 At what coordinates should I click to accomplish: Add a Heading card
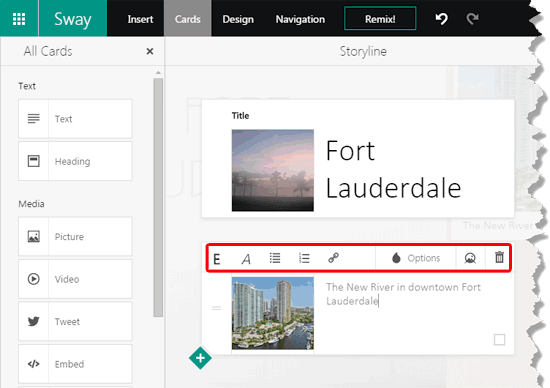[75, 161]
